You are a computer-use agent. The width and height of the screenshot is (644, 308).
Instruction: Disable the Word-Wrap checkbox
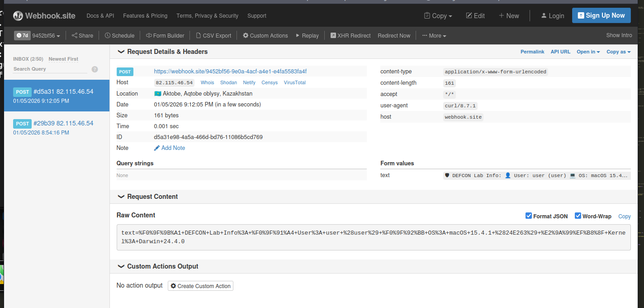pyautogui.click(x=578, y=216)
